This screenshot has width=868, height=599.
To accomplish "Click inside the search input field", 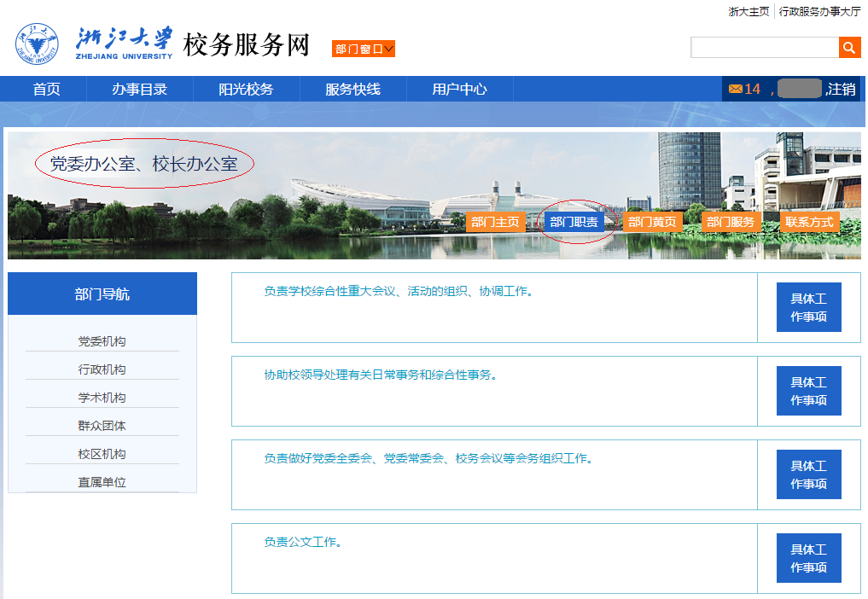I will [x=764, y=48].
